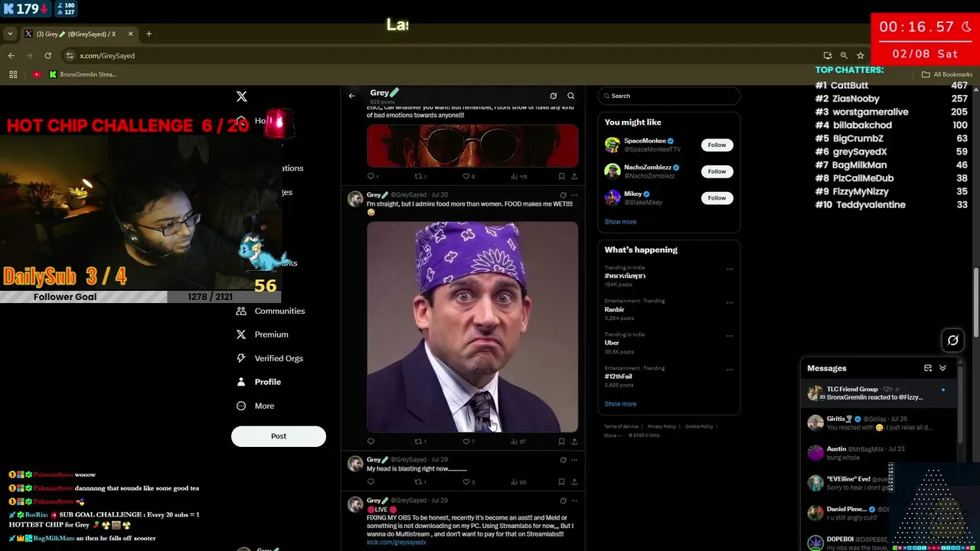Screen dimensions: 980x551
Task: Like the Jul 30 food post
Action: [x=469, y=442]
